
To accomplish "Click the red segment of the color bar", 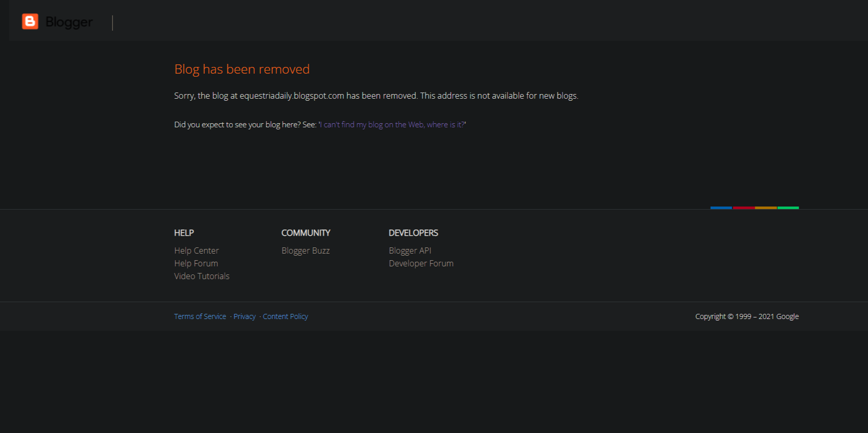I will (x=743, y=208).
